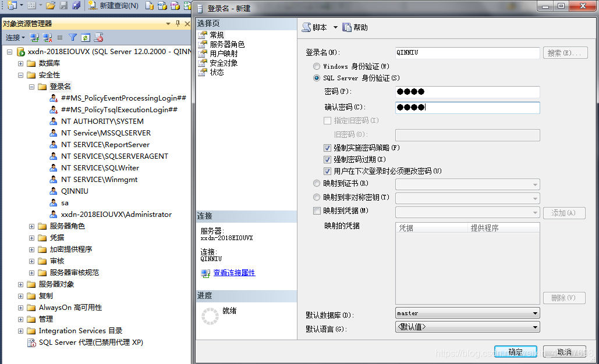This screenshot has height=364, width=599.
Task: Uncheck 强制密码过期
Action: (327, 159)
